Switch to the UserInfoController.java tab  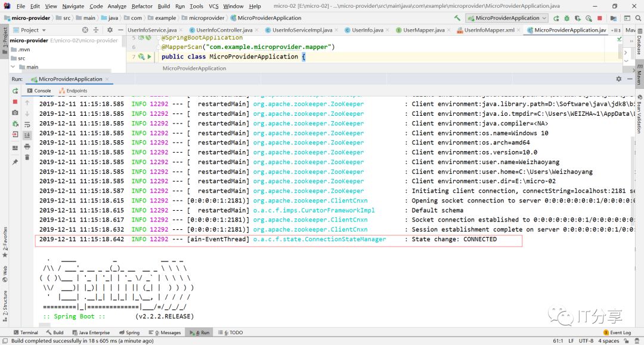tap(224, 30)
